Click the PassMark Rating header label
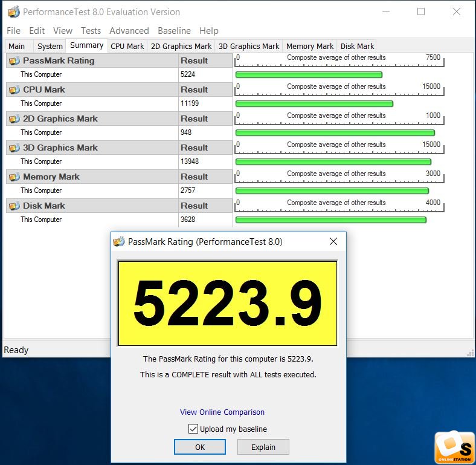 point(59,61)
